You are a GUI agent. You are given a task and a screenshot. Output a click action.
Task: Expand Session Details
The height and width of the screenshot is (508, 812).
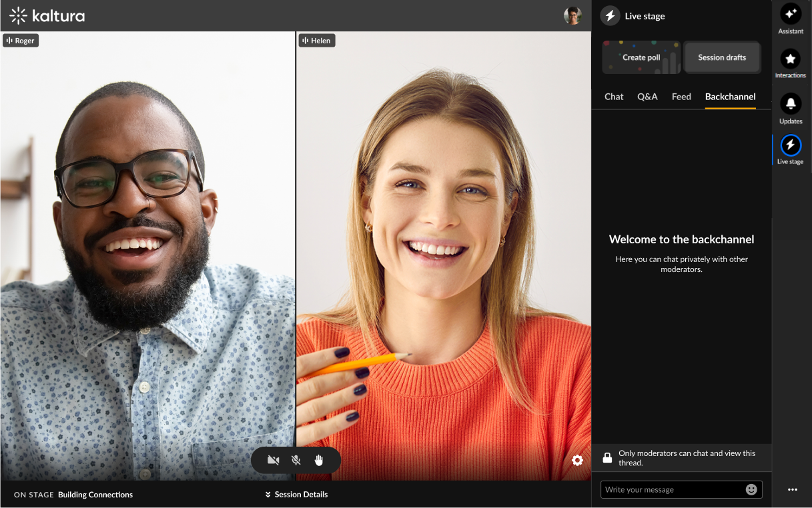pyautogui.click(x=296, y=495)
